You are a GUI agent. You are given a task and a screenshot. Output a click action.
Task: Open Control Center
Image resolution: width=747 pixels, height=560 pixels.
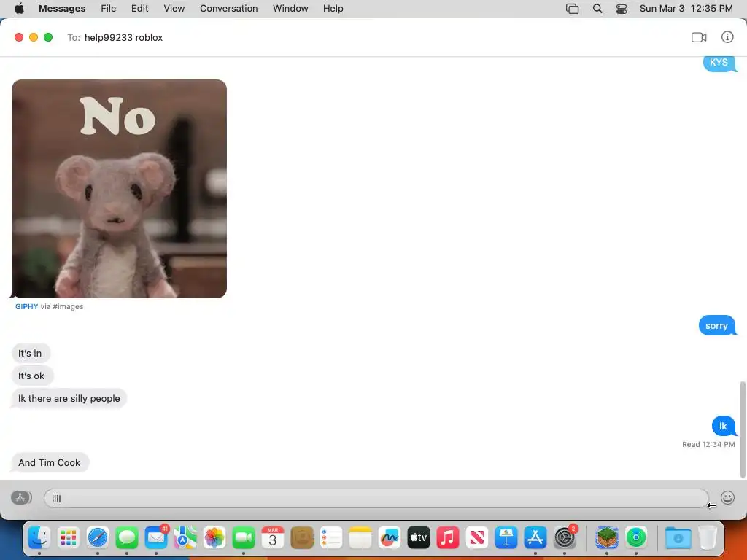click(x=622, y=9)
